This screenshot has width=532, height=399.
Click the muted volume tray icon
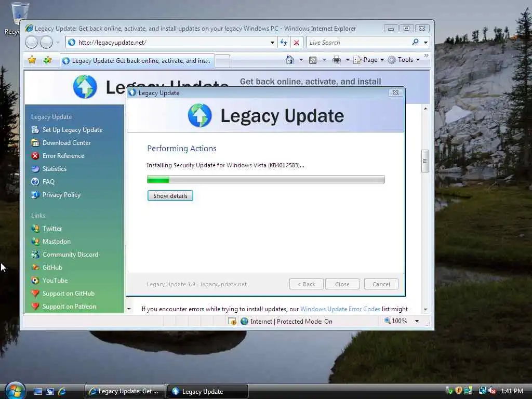point(493,391)
